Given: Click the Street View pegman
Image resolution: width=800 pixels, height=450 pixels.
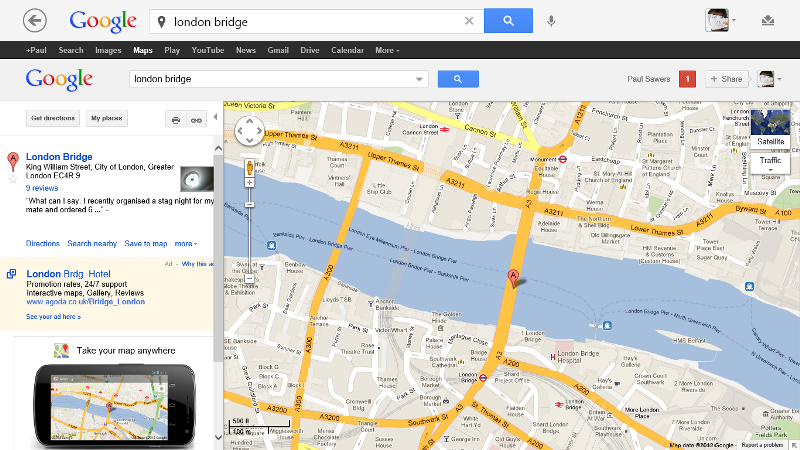Looking at the screenshot, I should tap(249, 167).
